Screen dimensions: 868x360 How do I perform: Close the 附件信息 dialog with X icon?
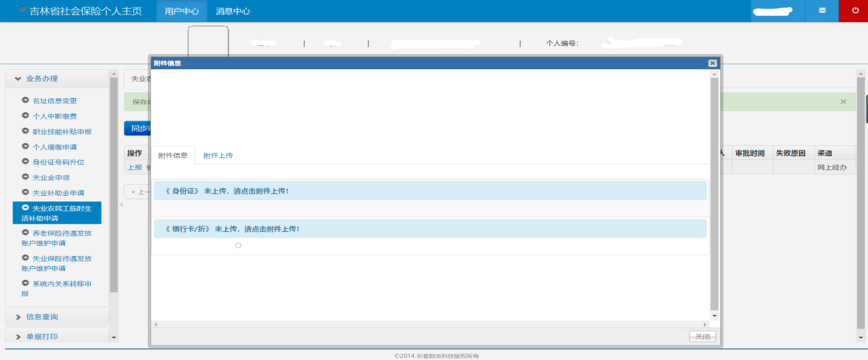pyautogui.click(x=712, y=63)
